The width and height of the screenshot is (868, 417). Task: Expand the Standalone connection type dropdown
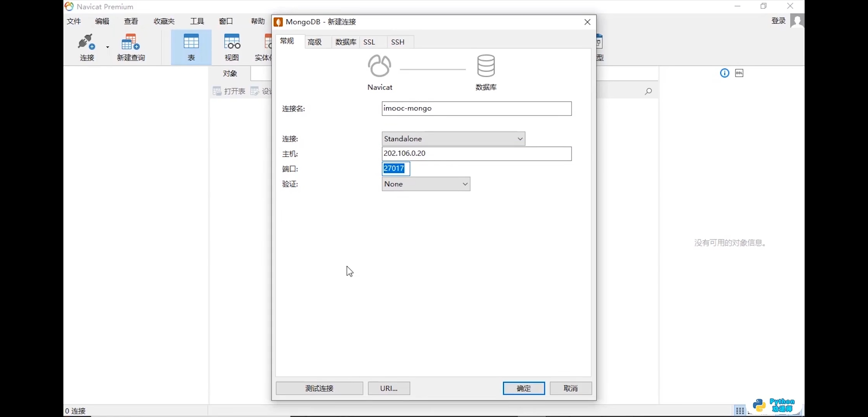453,139
